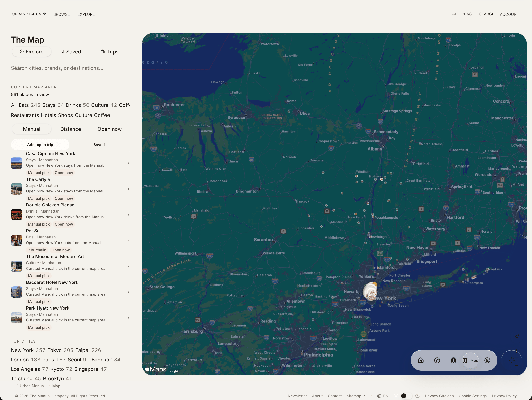Screen dimensions: 532x400
Task: Launch the sparkle AI assistant button
Action: [x=512, y=360]
